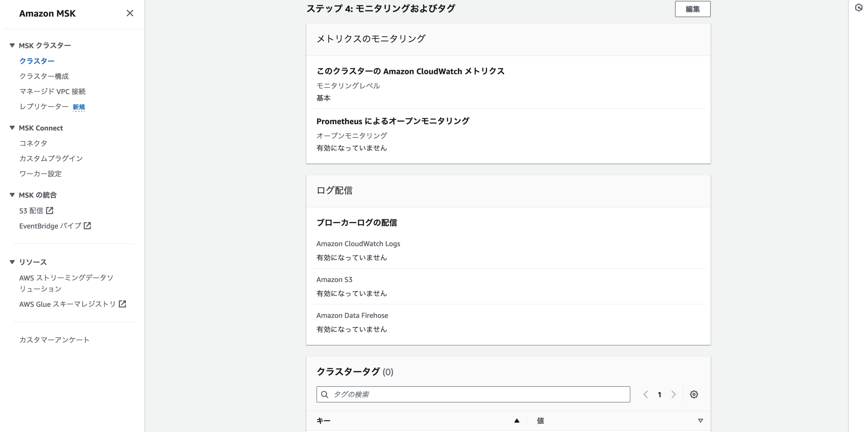Click the タグの検索 search field
Image resolution: width=868 pixels, height=432 pixels.
pyautogui.click(x=473, y=394)
